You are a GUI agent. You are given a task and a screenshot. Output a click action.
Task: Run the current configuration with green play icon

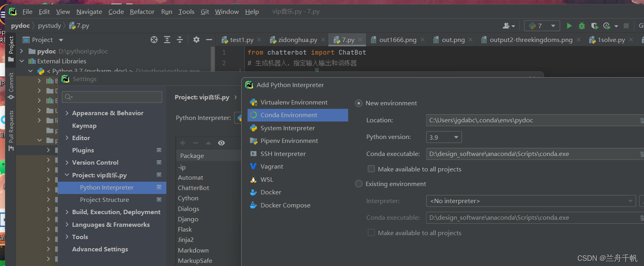pos(569,26)
